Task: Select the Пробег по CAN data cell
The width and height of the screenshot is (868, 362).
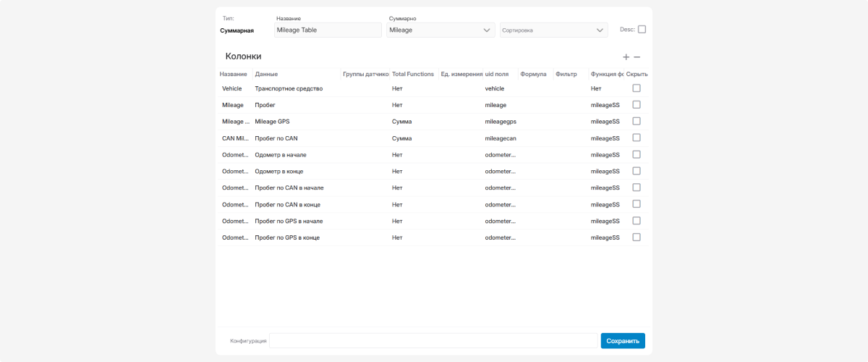Action: [x=276, y=138]
